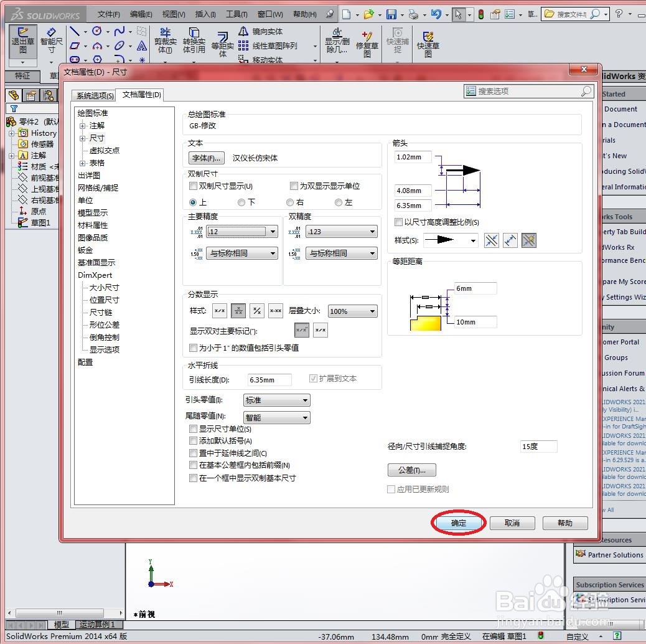Open the 视图(V) menu
646x644 pixels.
point(174,14)
